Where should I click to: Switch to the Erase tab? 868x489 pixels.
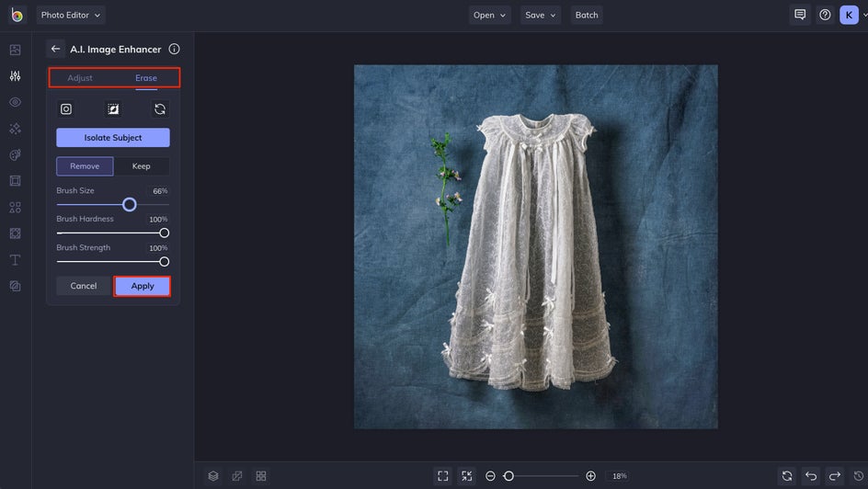(146, 78)
